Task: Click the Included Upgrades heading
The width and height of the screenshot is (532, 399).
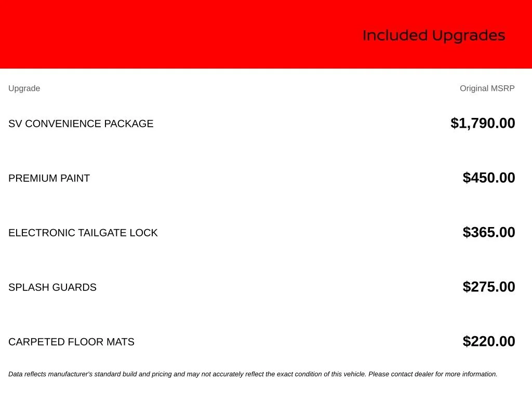Action: pyautogui.click(x=434, y=36)
